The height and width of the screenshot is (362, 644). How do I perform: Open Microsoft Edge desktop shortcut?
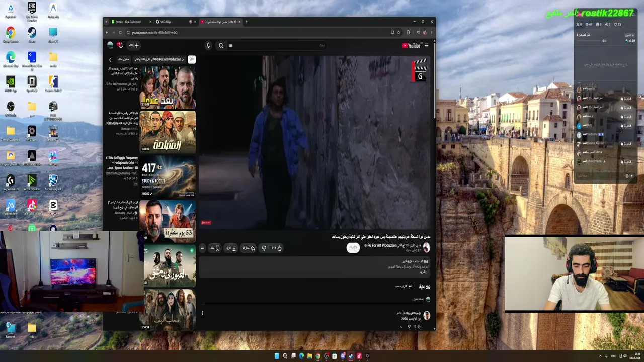[x=11, y=58]
